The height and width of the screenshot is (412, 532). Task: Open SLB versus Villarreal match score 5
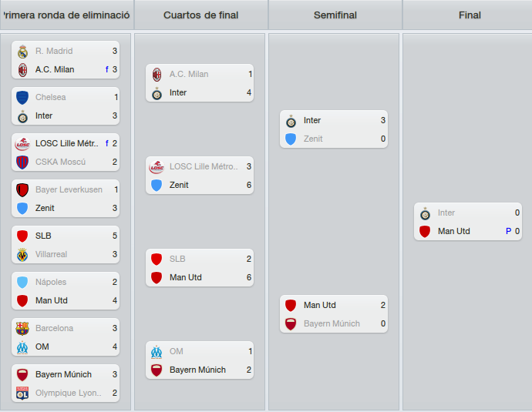pos(115,236)
